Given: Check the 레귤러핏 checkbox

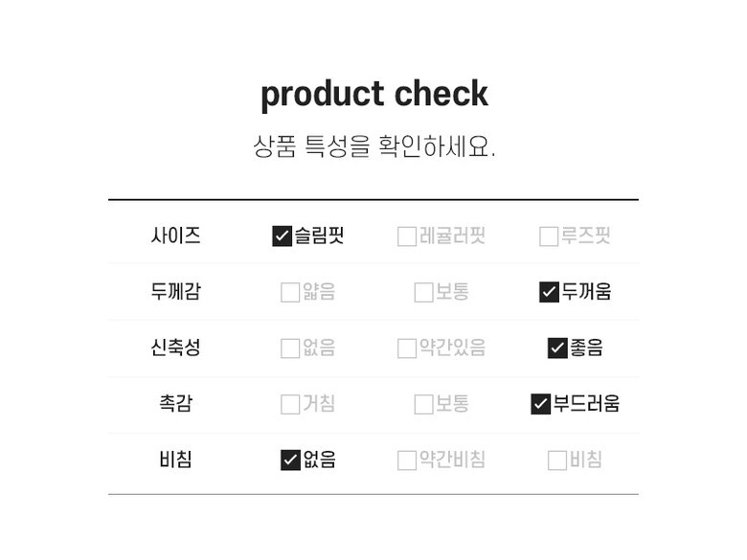Looking at the screenshot, I should 407,236.
